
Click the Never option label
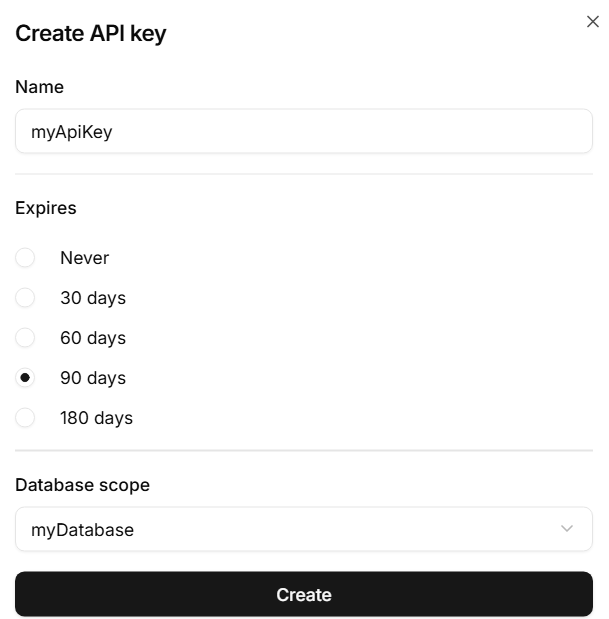(x=84, y=258)
